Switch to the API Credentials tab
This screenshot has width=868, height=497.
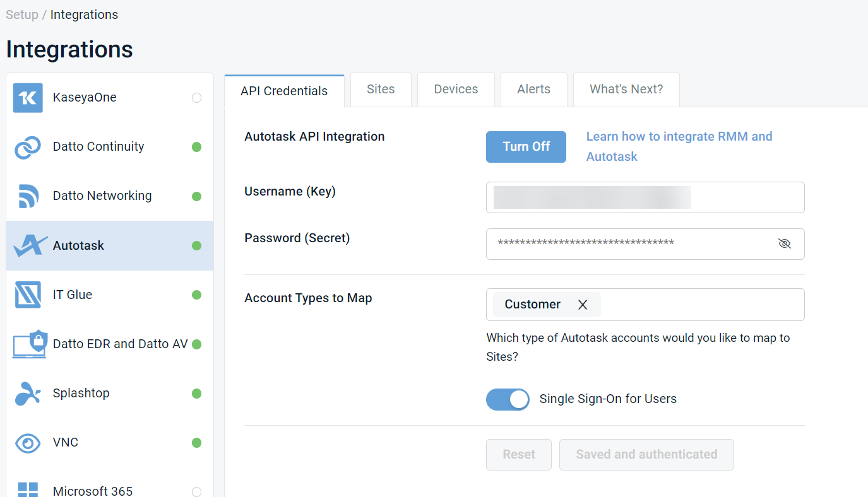(x=284, y=91)
